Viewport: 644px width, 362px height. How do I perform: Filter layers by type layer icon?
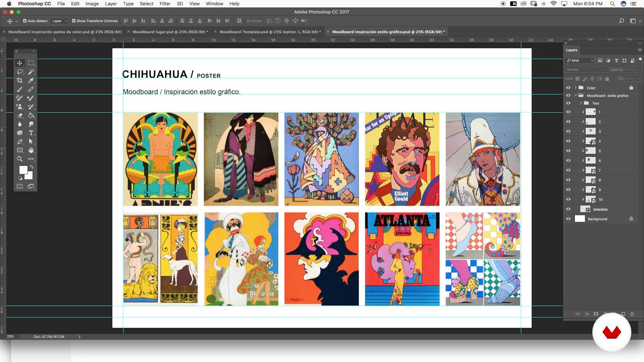(x=616, y=61)
